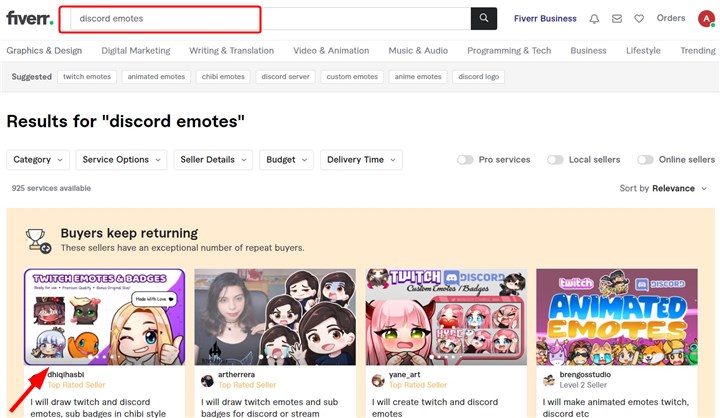720x418 pixels.
Task: Toggle the Local sellers switch
Action: [x=555, y=160]
